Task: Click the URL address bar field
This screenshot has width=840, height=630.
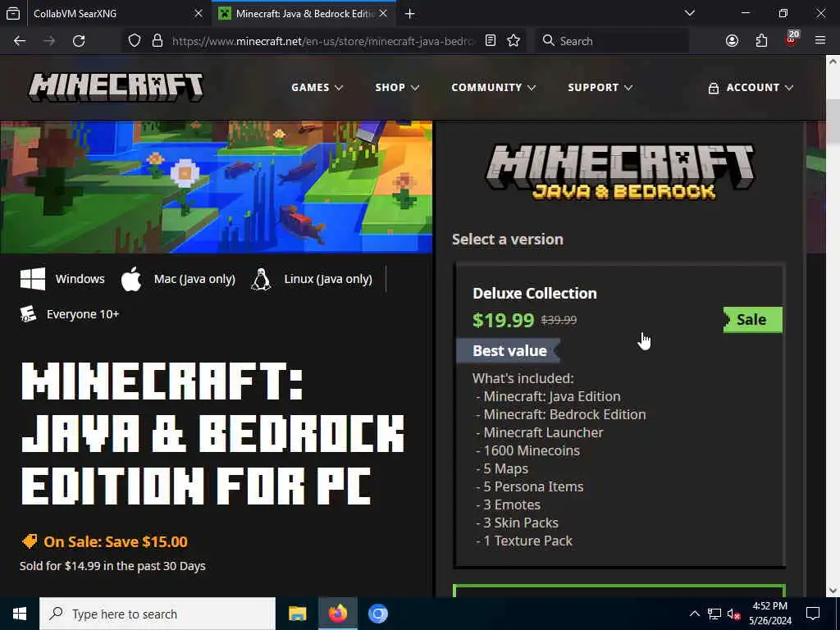Action: (323, 41)
